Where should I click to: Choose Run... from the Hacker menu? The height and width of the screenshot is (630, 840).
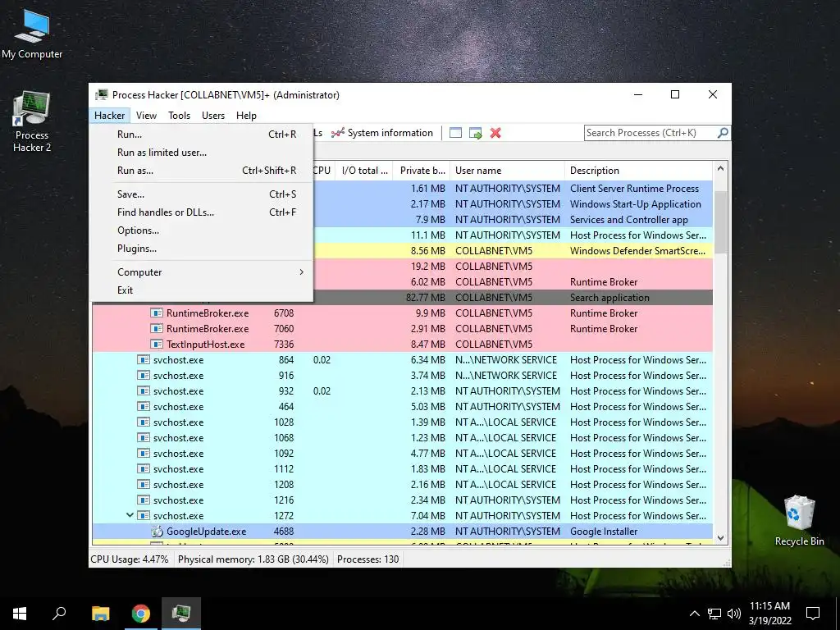202,135
